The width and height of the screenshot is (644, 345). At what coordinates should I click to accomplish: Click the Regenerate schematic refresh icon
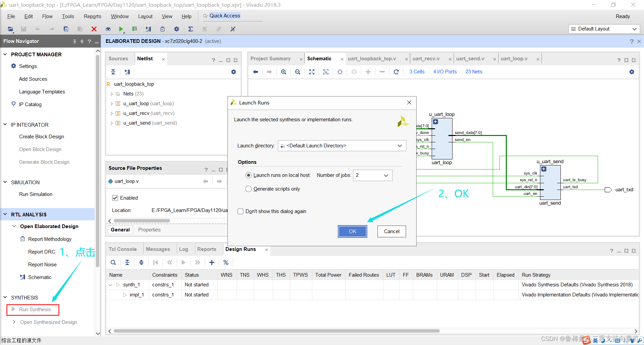(x=396, y=72)
